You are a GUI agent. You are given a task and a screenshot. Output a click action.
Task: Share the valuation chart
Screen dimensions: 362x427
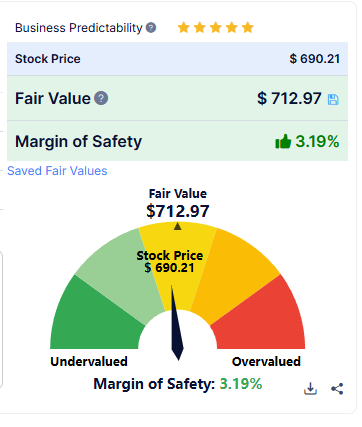click(x=337, y=389)
